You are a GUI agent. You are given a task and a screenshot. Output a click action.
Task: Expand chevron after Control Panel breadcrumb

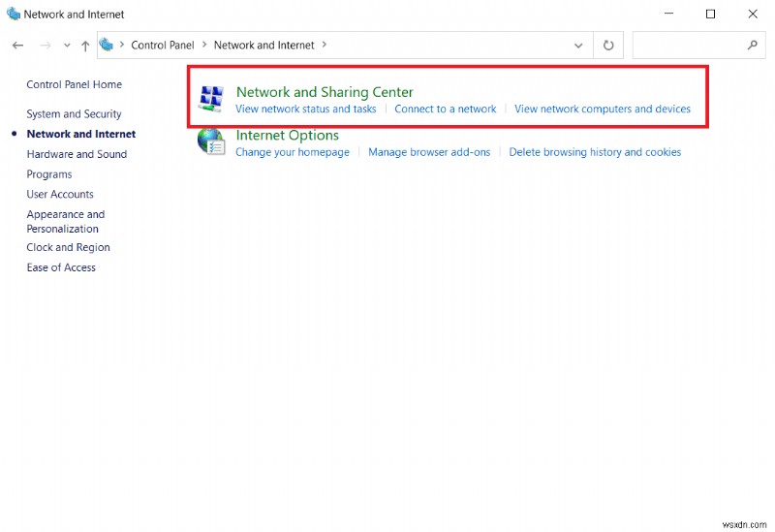[204, 45]
